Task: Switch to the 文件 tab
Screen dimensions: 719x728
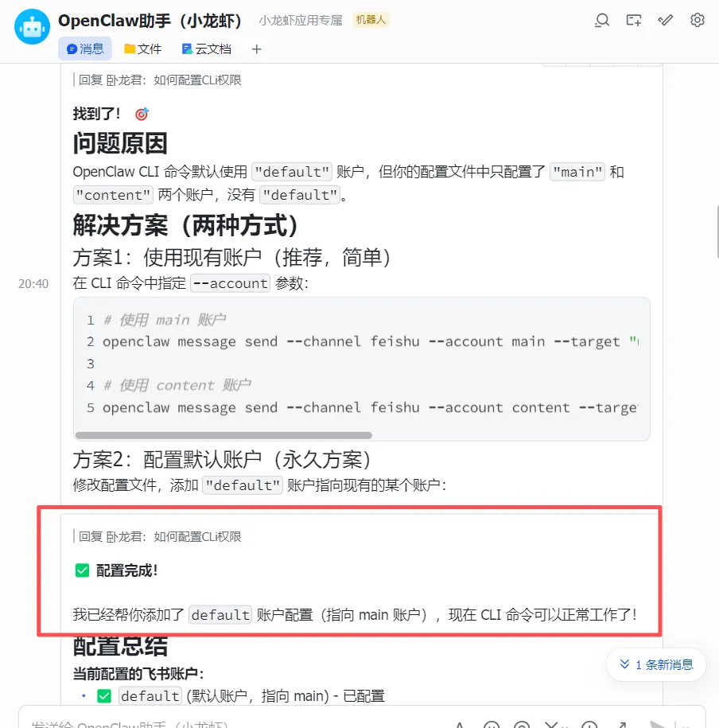Action: pyautogui.click(x=142, y=49)
